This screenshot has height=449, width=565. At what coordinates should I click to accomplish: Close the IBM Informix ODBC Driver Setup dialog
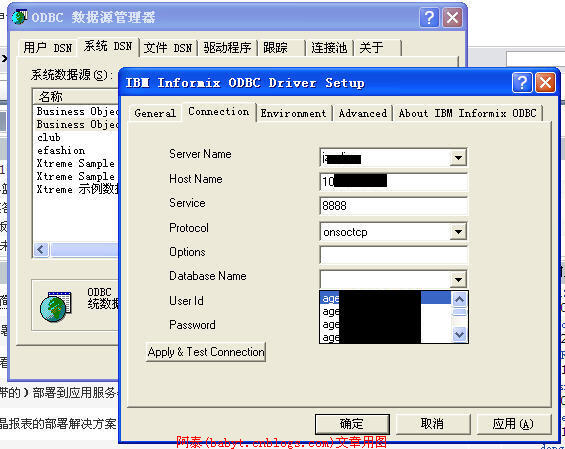pos(545,83)
